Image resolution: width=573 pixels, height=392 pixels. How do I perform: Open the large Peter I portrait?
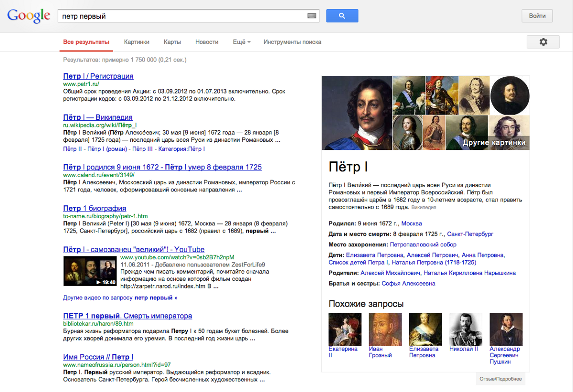(357, 113)
